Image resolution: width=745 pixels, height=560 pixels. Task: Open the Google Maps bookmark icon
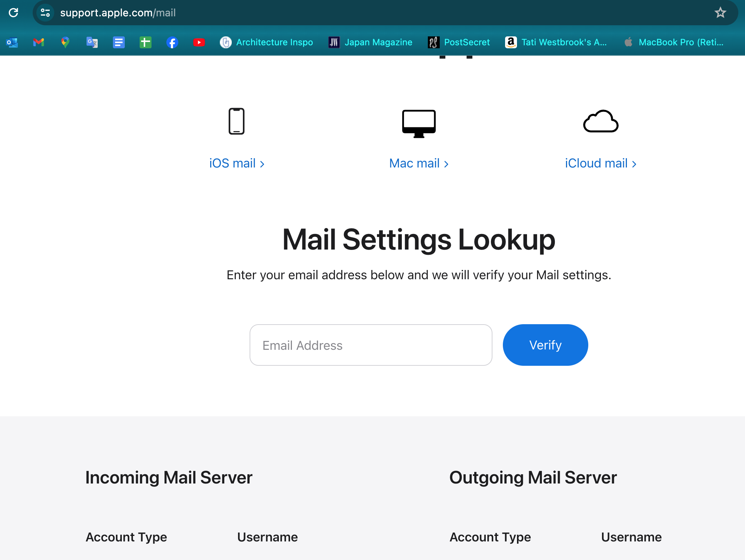click(65, 42)
